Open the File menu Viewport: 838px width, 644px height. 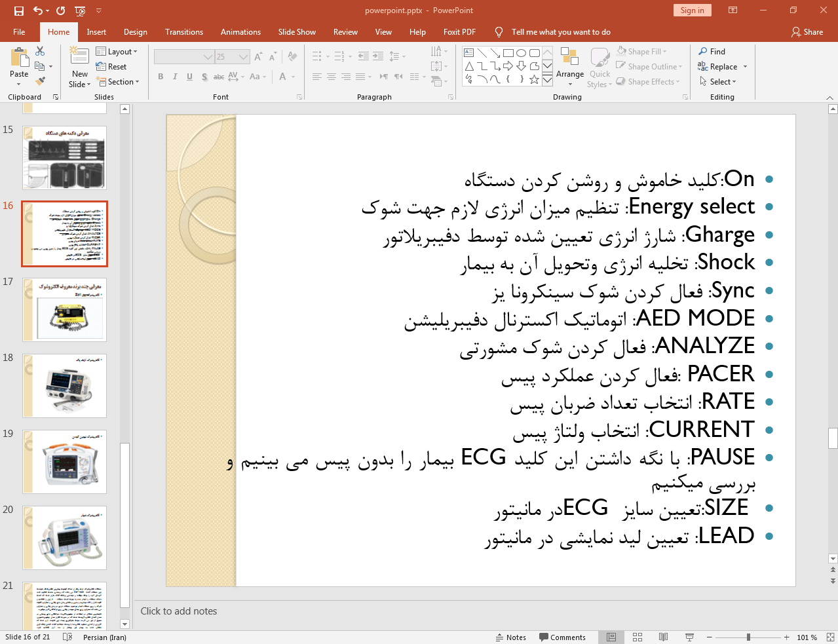pos(19,31)
